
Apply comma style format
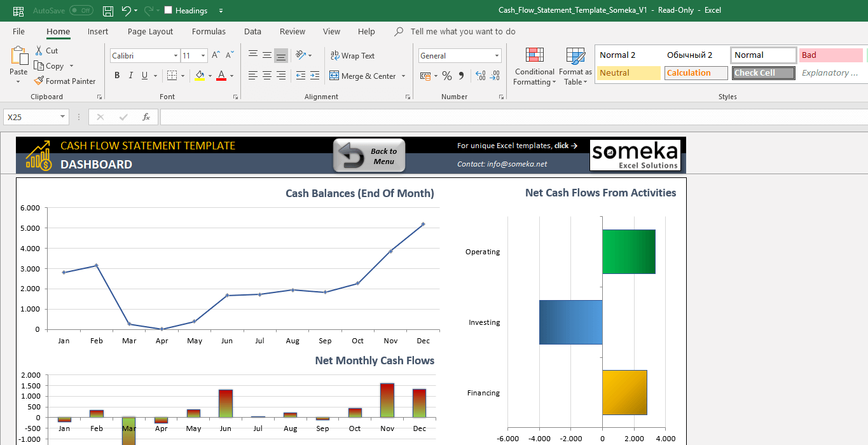(461, 76)
